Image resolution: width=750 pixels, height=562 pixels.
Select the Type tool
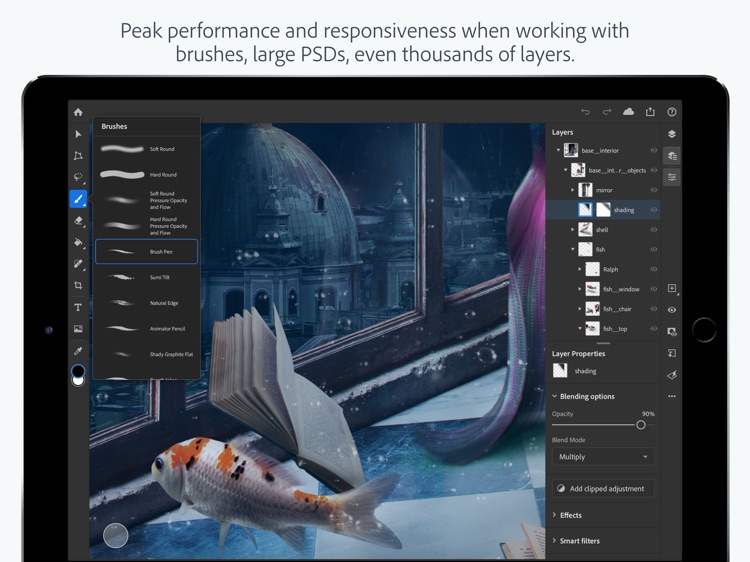tap(78, 307)
